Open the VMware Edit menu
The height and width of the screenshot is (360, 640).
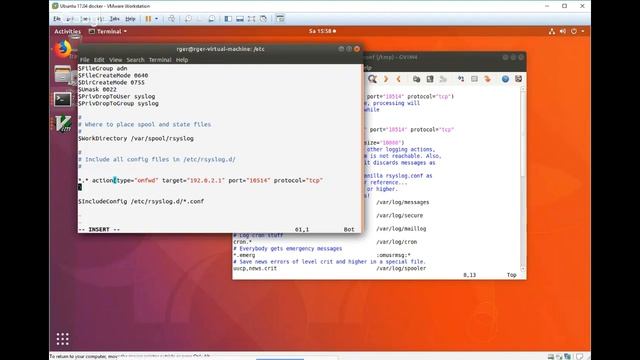tap(70, 19)
